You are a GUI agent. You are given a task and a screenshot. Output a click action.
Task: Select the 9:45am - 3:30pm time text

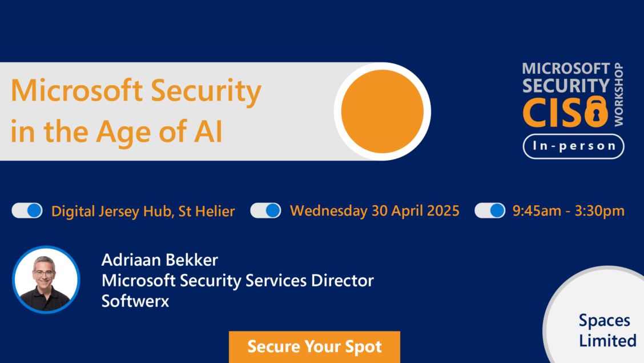point(569,210)
